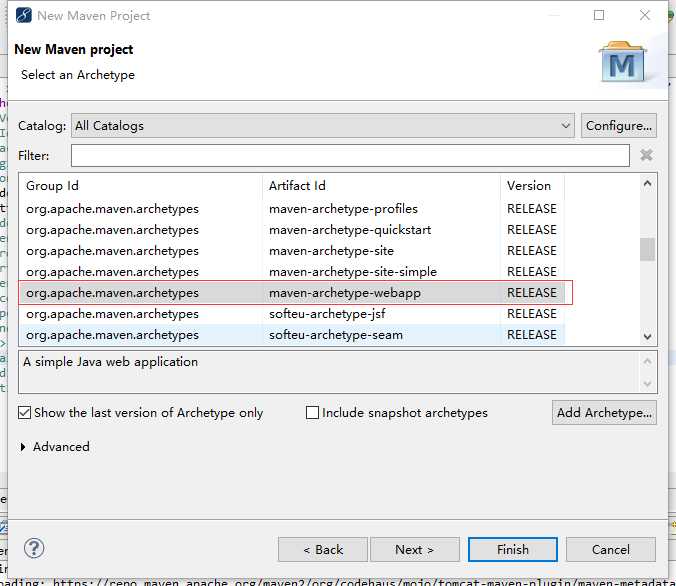Click the Finish button
Viewport: 676px width, 586px height.
coord(513,549)
